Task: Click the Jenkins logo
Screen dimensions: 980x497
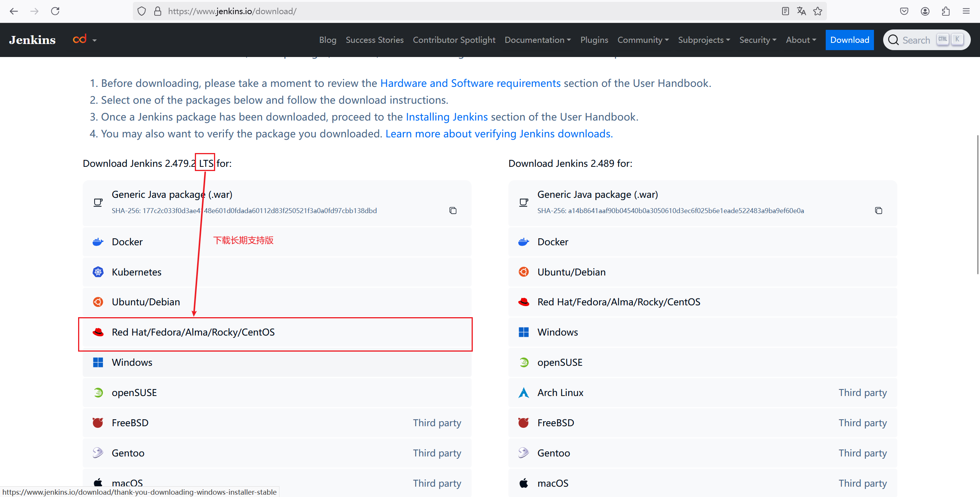Action: (33, 40)
